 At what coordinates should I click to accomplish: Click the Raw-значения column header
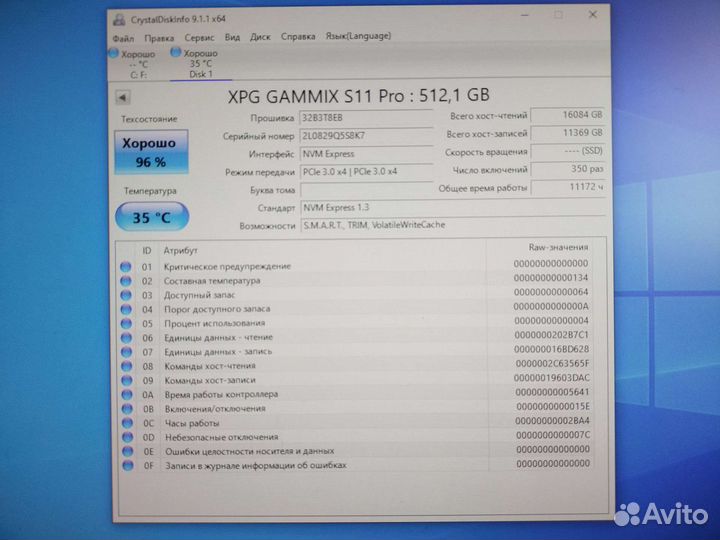coord(558,248)
